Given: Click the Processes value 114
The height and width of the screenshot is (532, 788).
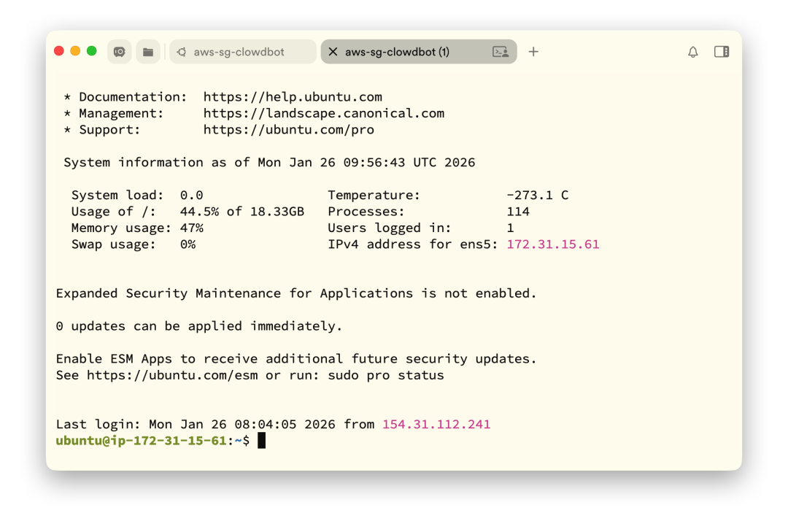Looking at the screenshot, I should coord(518,212).
